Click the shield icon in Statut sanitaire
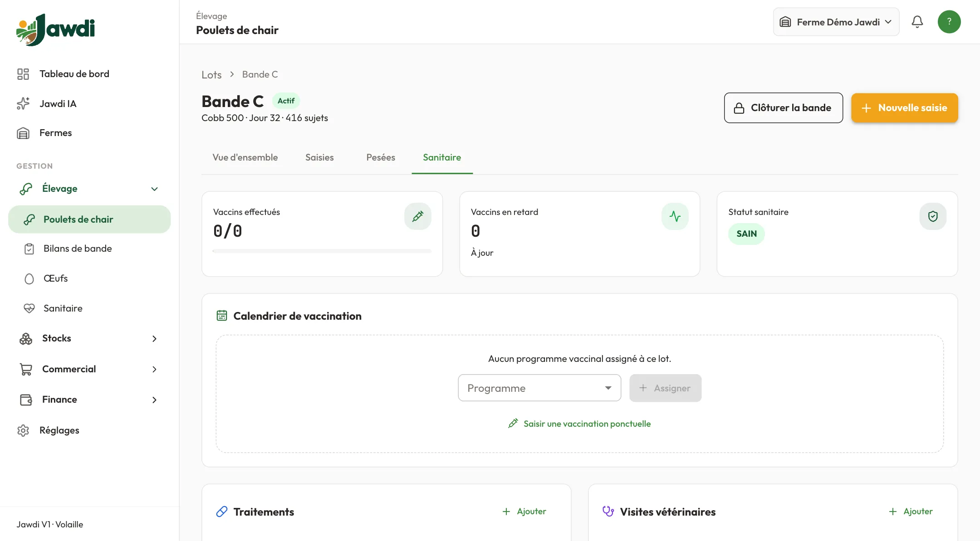980x541 pixels. point(932,216)
